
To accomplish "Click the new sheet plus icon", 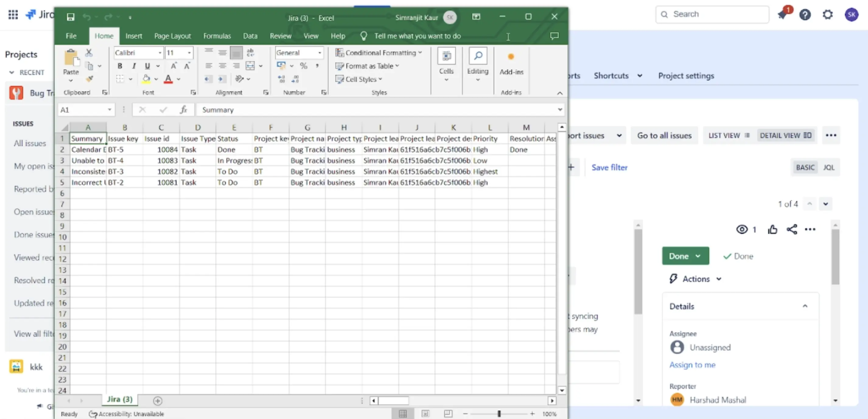I will tap(157, 400).
